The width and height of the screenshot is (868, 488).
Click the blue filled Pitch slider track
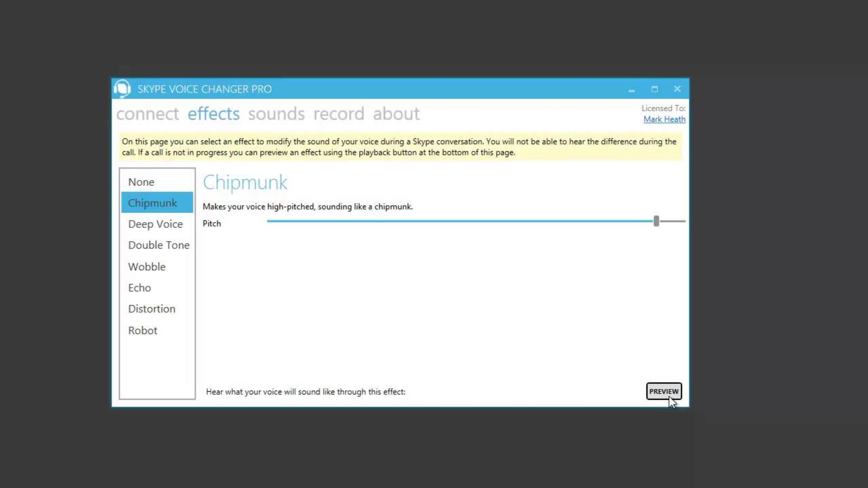tap(460, 221)
